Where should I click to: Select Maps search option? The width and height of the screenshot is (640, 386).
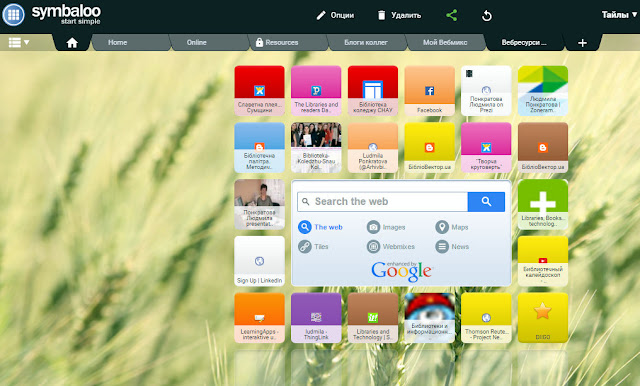click(x=452, y=227)
